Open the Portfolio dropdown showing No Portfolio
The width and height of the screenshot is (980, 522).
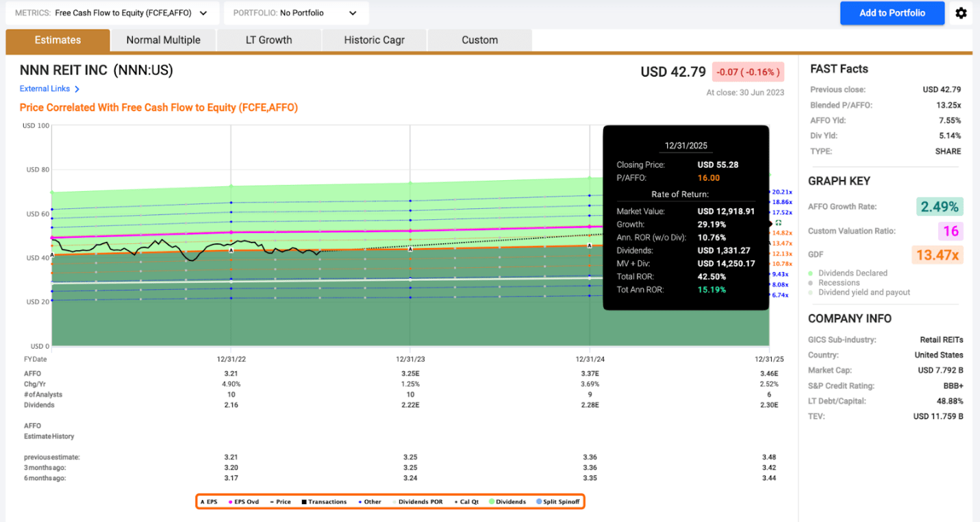pos(296,13)
